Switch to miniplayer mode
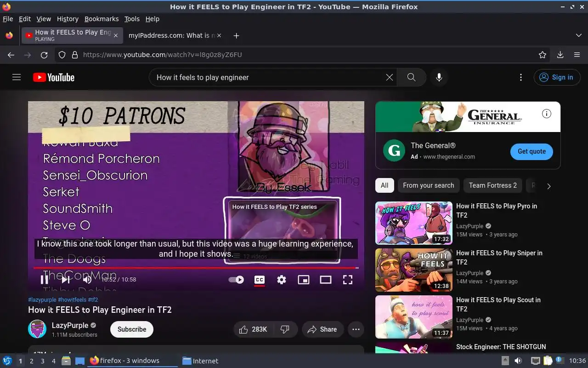The height and width of the screenshot is (368, 588). click(x=304, y=279)
